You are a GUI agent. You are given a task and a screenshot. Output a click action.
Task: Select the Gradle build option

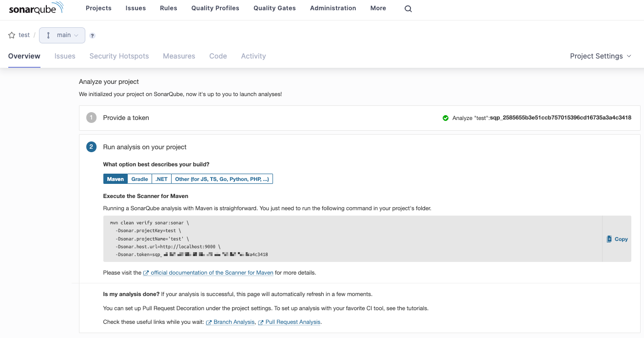[x=140, y=179]
